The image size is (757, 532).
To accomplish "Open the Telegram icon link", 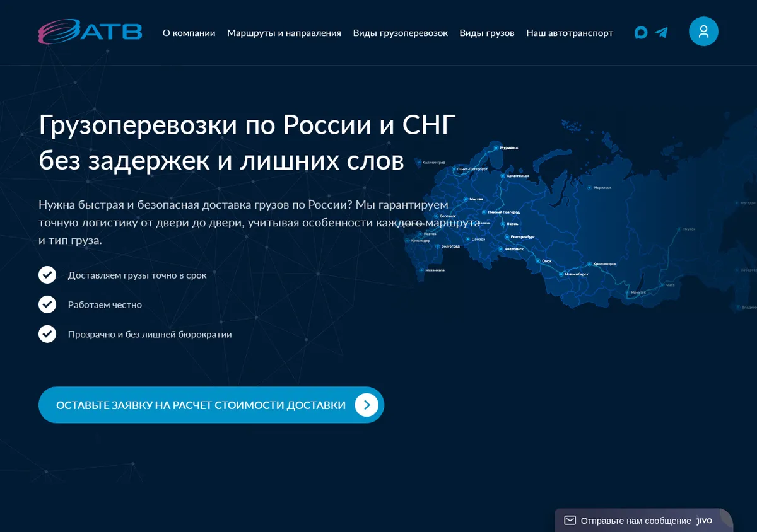I will pyautogui.click(x=661, y=33).
